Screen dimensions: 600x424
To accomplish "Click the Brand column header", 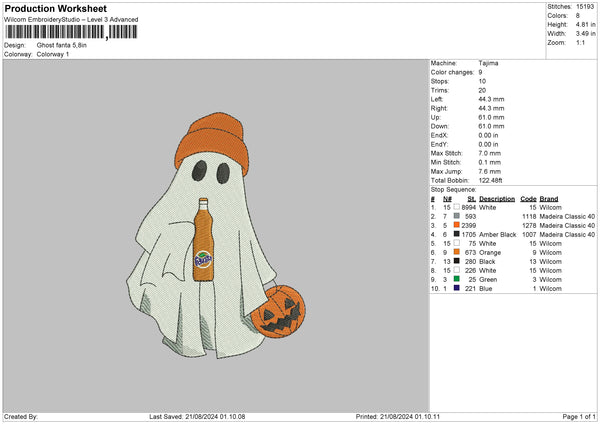I will click(x=552, y=198).
